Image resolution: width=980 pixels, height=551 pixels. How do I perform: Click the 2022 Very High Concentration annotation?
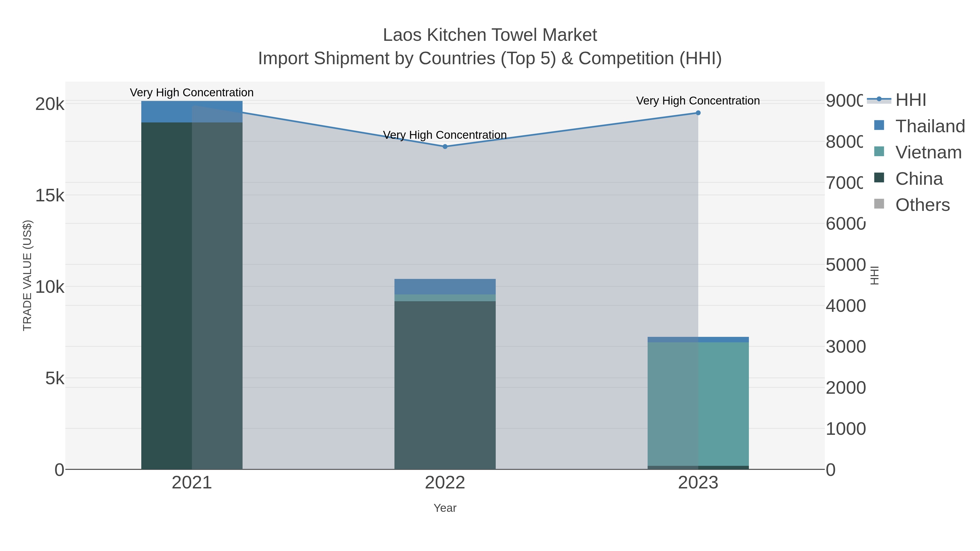[x=445, y=135]
